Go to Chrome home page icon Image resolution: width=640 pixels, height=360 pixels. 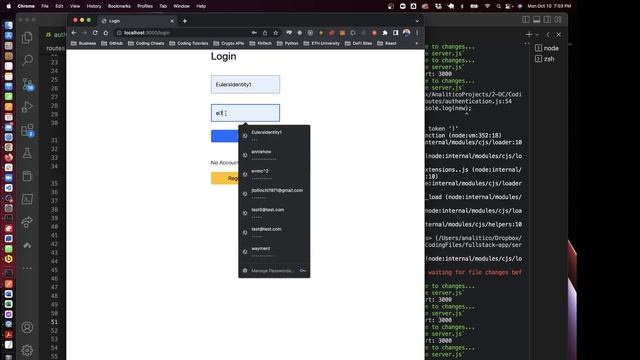[x=106, y=33]
